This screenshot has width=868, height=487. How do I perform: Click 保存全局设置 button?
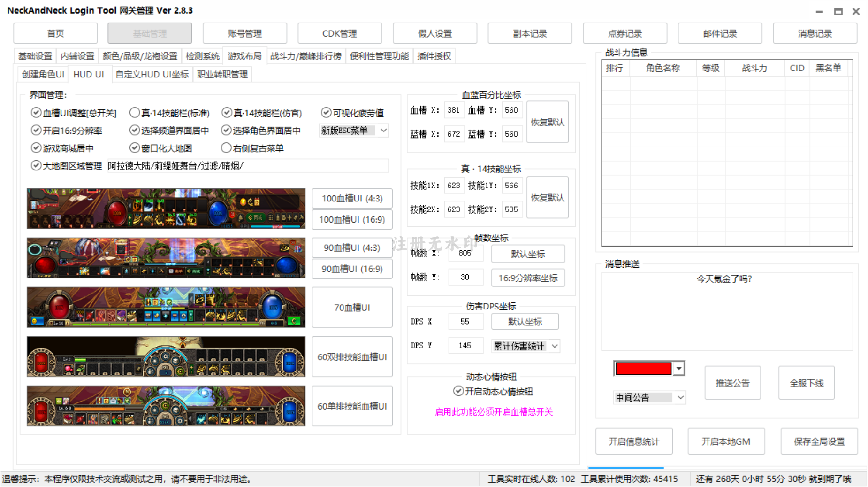[x=819, y=441]
